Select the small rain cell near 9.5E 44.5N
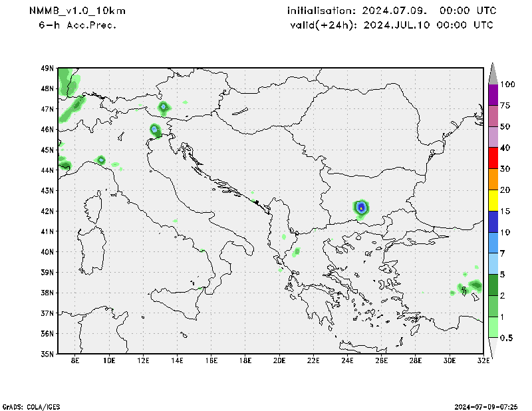Viewport: 532px width, 411px height. coord(101,160)
